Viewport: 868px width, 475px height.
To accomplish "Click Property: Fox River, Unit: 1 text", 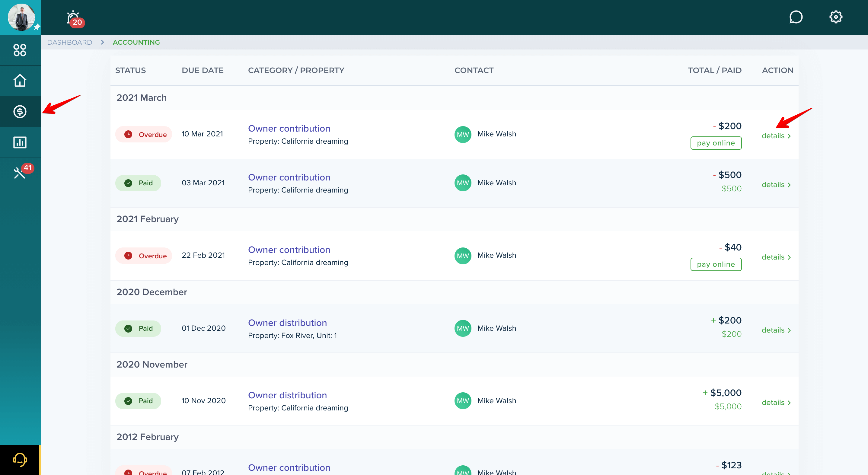I will pos(292,336).
